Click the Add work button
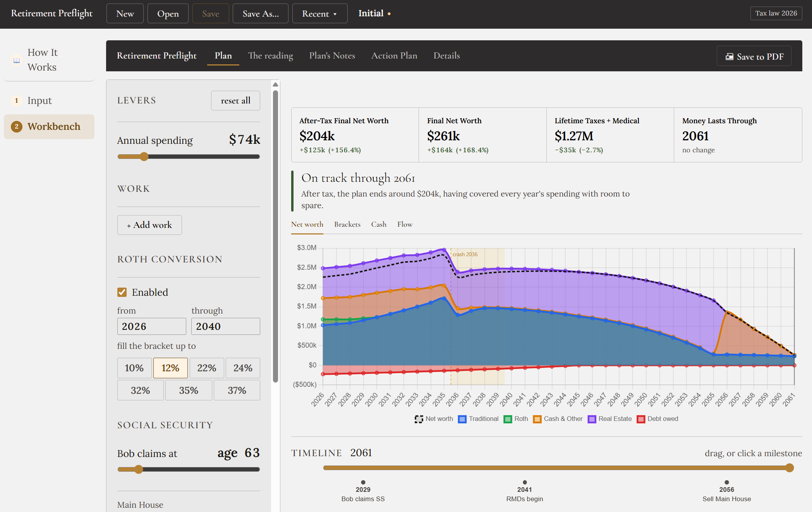Image resolution: width=812 pixels, height=512 pixels. pyautogui.click(x=149, y=225)
